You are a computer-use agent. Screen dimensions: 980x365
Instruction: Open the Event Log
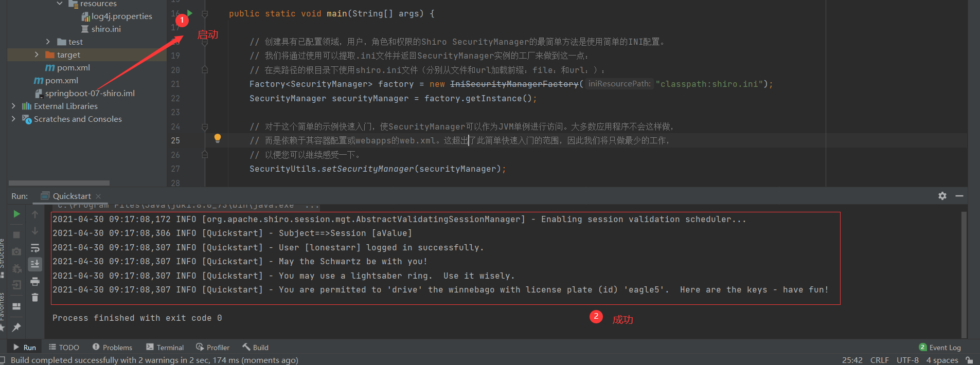tap(940, 348)
